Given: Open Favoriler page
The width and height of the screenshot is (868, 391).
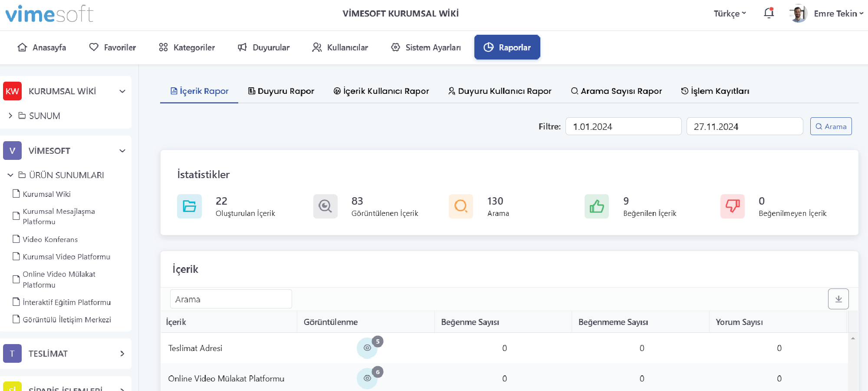Looking at the screenshot, I should 112,47.
